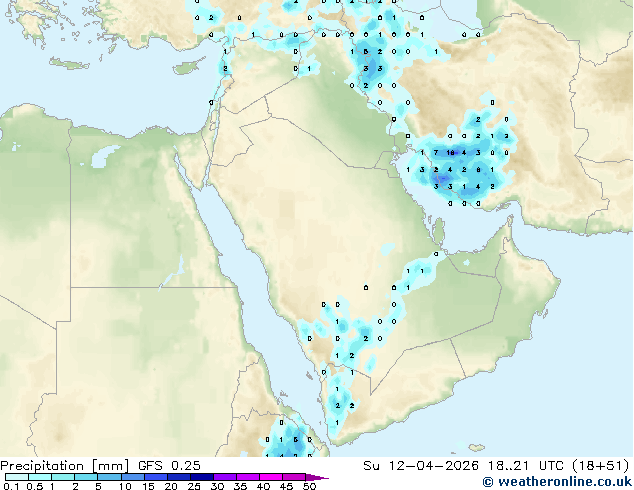Click the 'Precipitation [mm]' title text
This screenshot has width=634, height=490.
click(65, 466)
